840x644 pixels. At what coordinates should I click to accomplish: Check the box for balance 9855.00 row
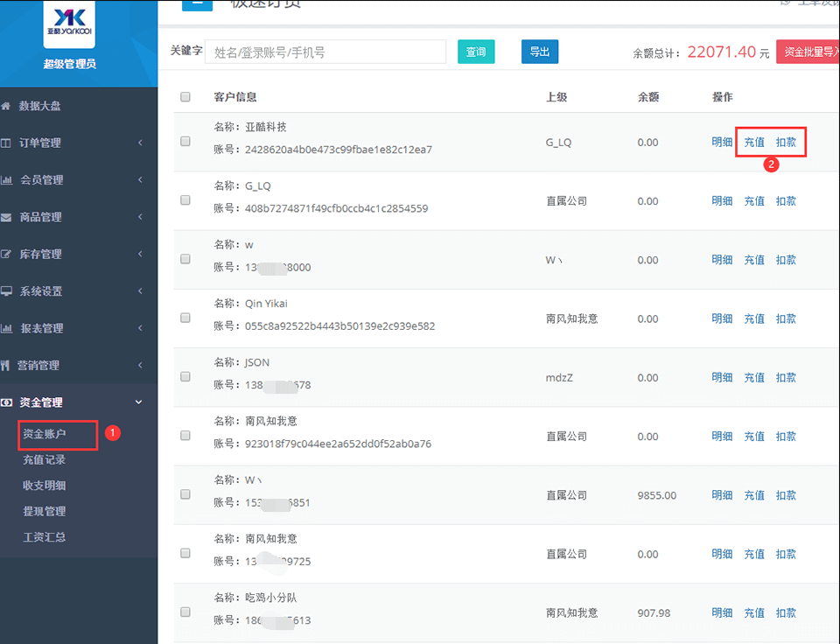(185, 494)
